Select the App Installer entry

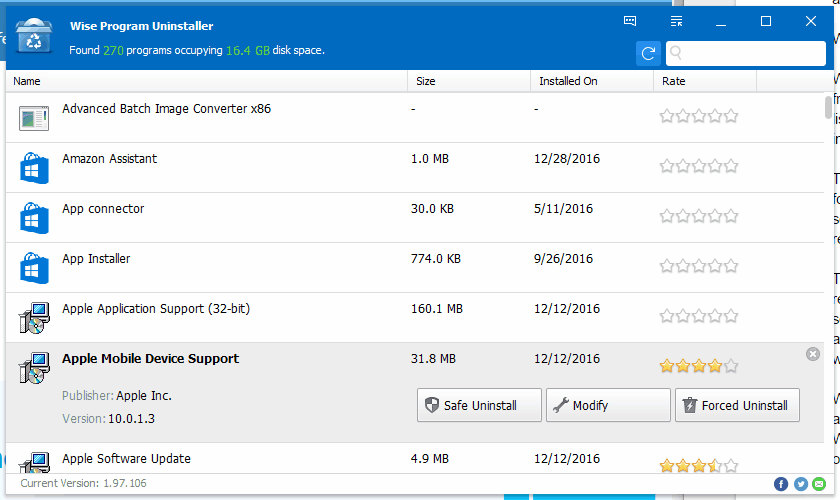pos(415,267)
